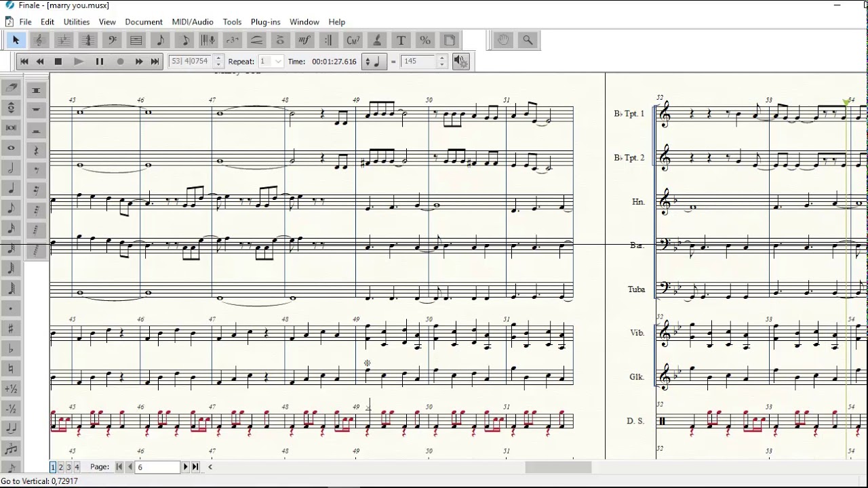868x488 pixels.
Task: Open the Tools menu
Action: [232, 22]
